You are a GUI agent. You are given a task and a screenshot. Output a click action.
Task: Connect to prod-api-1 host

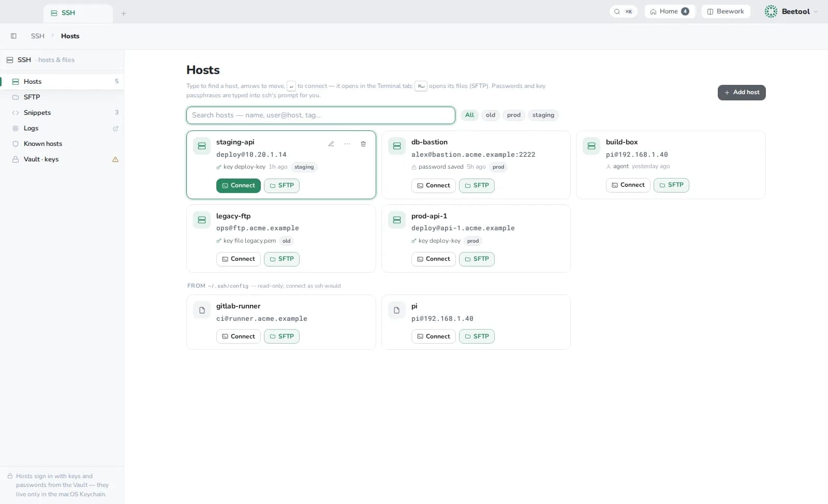[434, 259]
